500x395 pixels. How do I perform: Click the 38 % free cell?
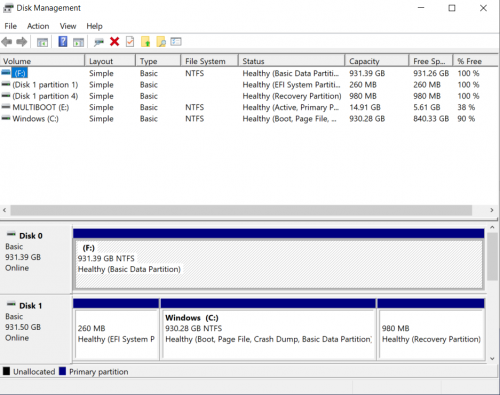pos(466,107)
